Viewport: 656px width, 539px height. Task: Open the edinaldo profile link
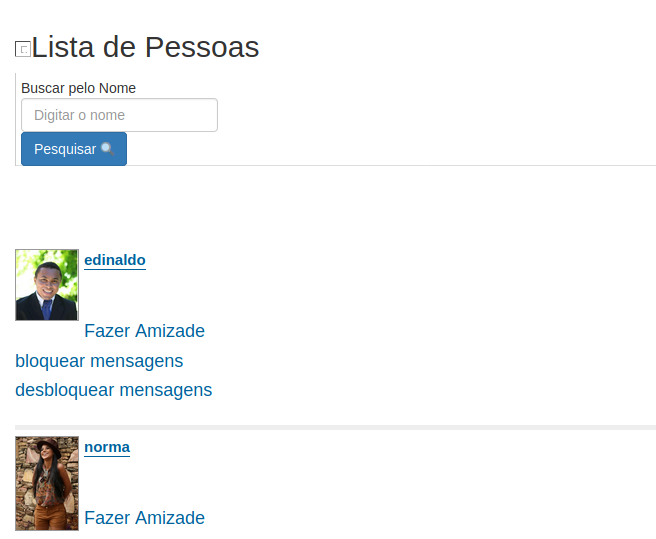coord(115,260)
